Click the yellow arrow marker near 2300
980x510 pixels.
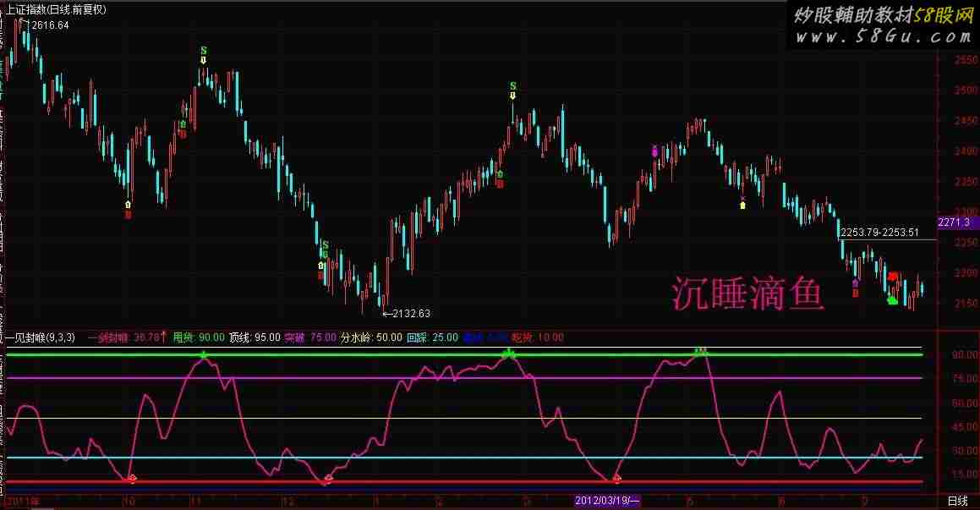point(742,204)
